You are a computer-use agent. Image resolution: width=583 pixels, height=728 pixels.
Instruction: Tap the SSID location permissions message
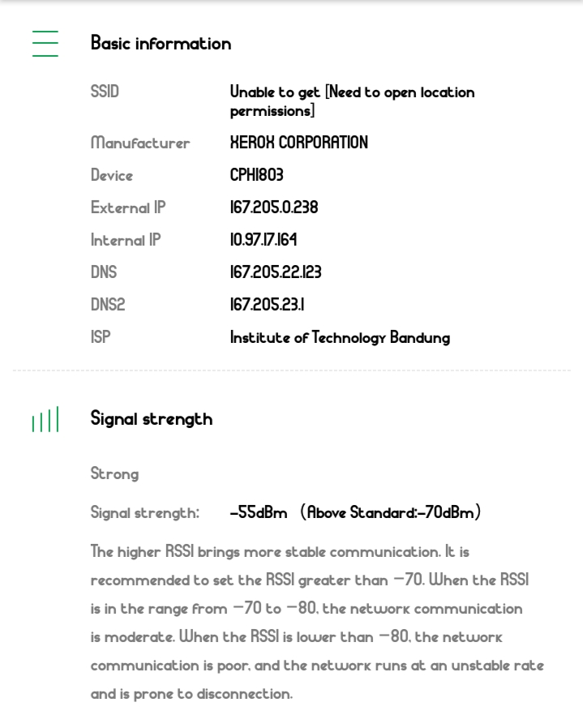tap(352, 101)
